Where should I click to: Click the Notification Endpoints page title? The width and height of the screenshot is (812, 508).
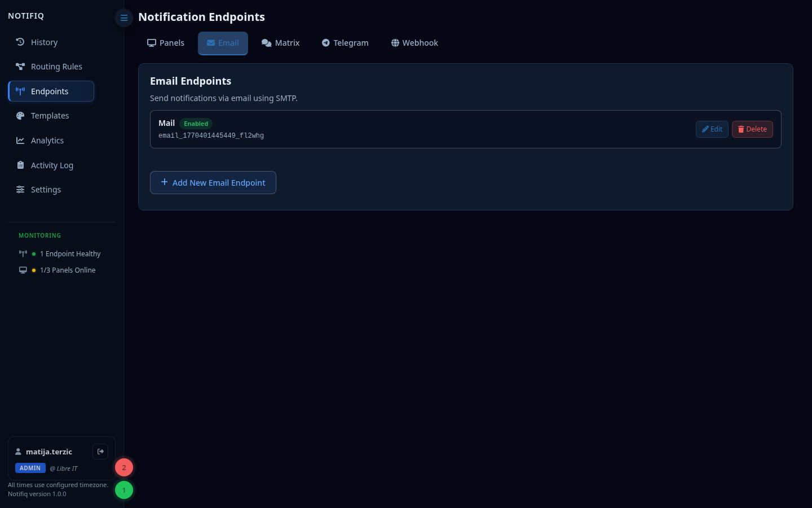coord(201,17)
